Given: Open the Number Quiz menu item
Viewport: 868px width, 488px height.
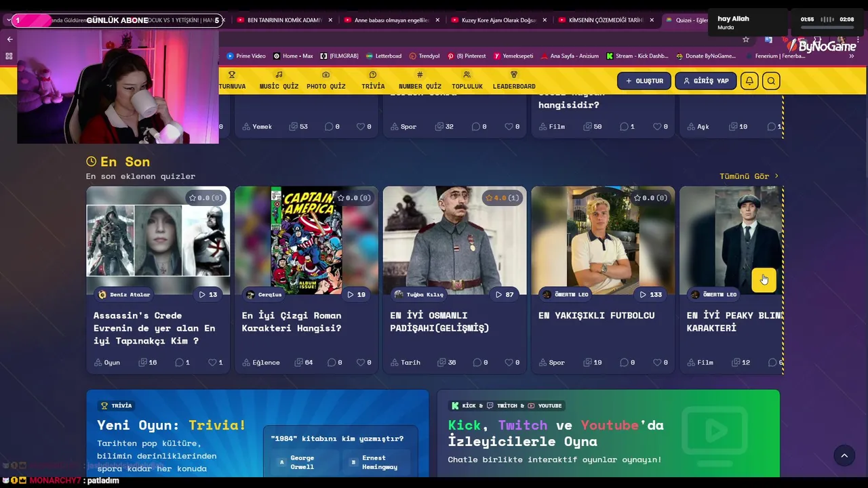Looking at the screenshot, I should click(420, 81).
